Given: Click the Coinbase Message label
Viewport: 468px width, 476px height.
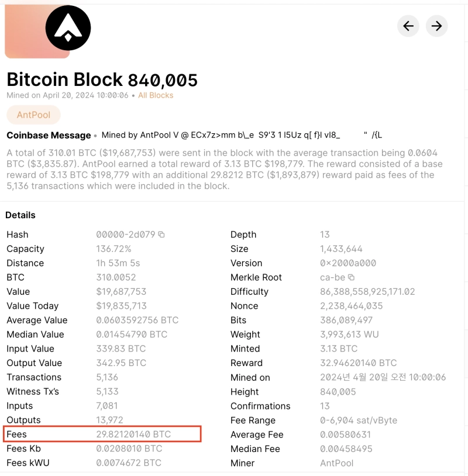Looking at the screenshot, I should click(49, 136).
